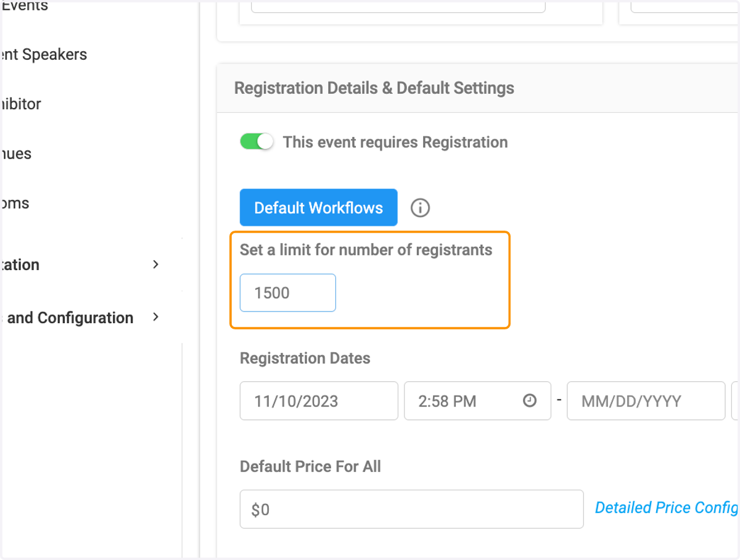Click the sidebar item ending in 'tation'

pyautogui.click(x=20, y=265)
